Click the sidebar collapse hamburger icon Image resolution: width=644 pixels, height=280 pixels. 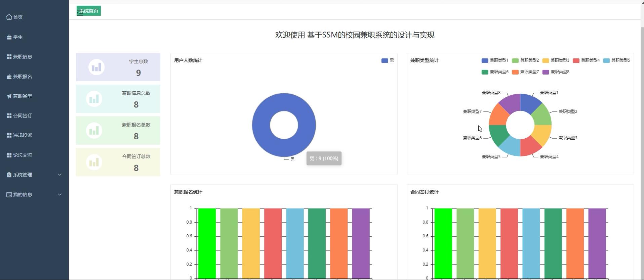pyautogui.click(x=80, y=13)
